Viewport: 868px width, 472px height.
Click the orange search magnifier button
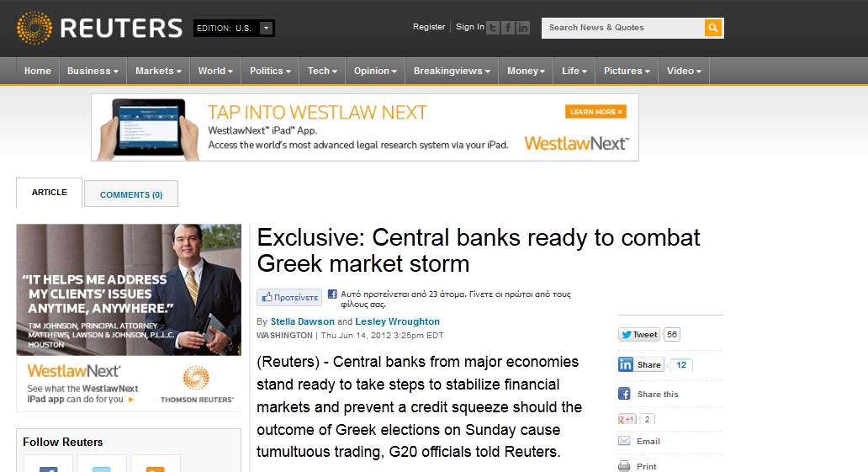(x=713, y=28)
